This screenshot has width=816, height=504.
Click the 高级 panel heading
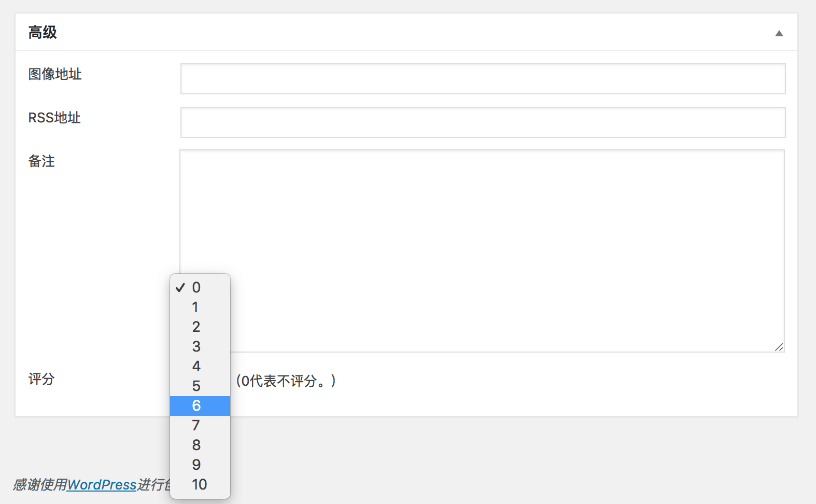[x=43, y=33]
